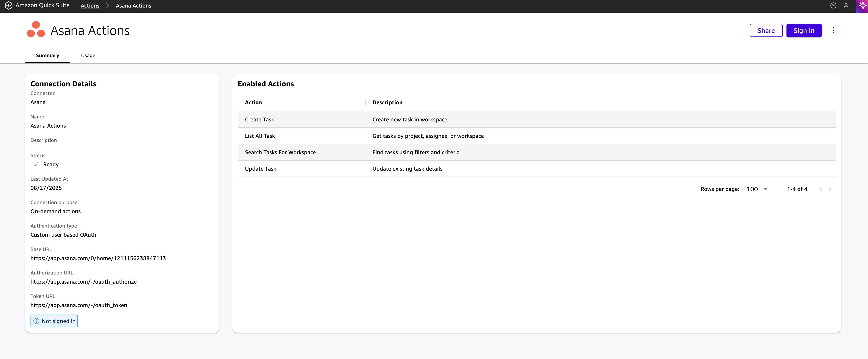Open the user profile icon
The height and width of the screenshot is (359, 868).
(x=846, y=5)
